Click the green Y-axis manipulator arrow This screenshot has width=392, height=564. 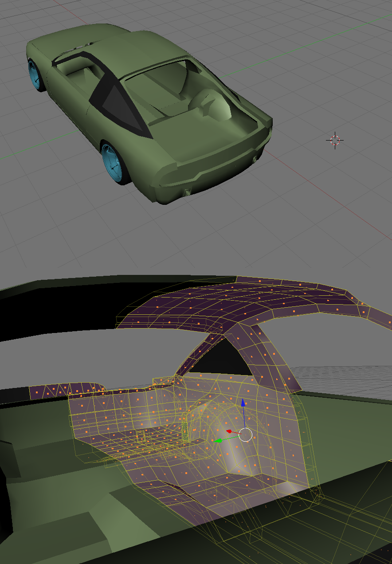218,441
